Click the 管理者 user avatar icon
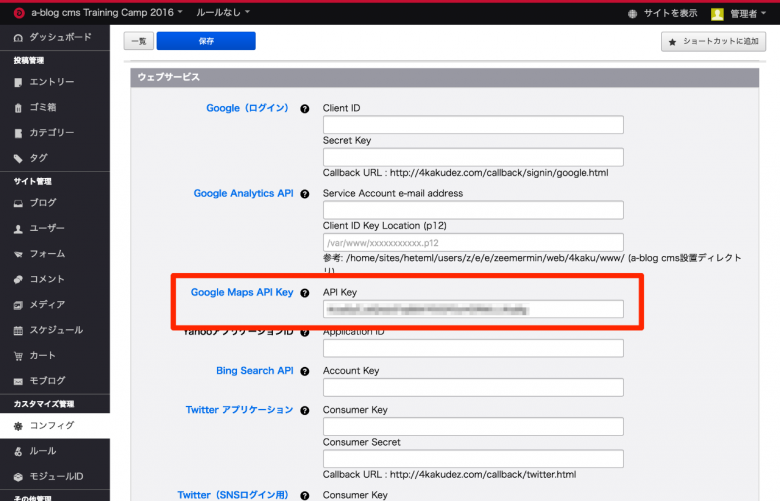 click(x=717, y=13)
